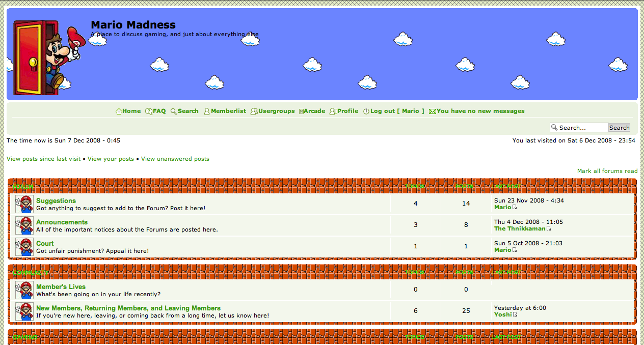
Task: Open New Members, Returning Members forum
Action: point(128,308)
